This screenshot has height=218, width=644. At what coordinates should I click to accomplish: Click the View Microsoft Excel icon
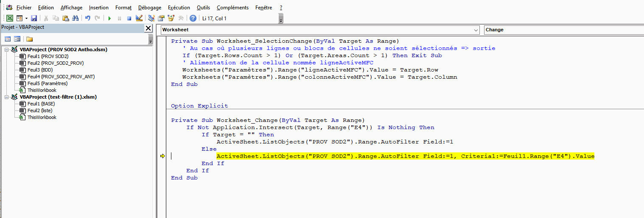click(x=9, y=18)
